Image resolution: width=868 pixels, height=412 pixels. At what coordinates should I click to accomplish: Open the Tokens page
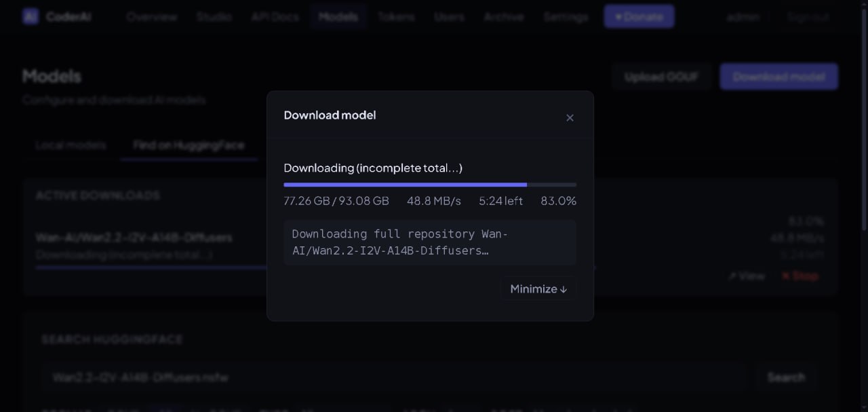click(x=396, y=16)
